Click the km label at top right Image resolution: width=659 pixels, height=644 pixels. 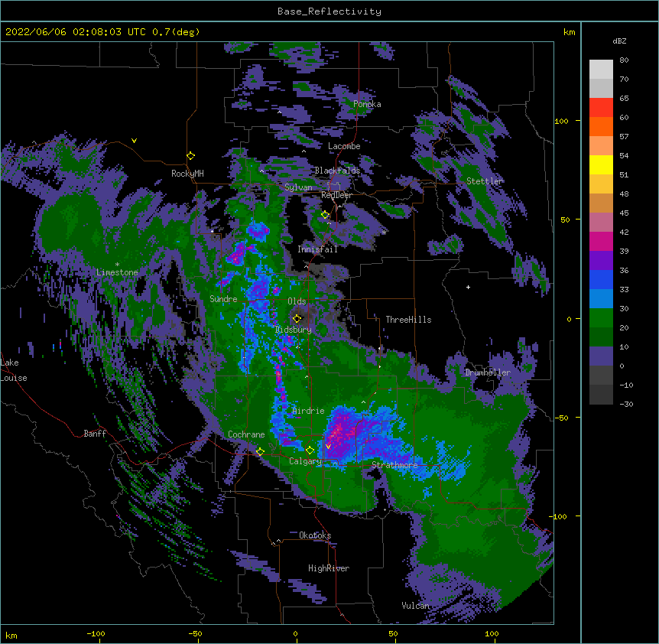pos(569,32)
